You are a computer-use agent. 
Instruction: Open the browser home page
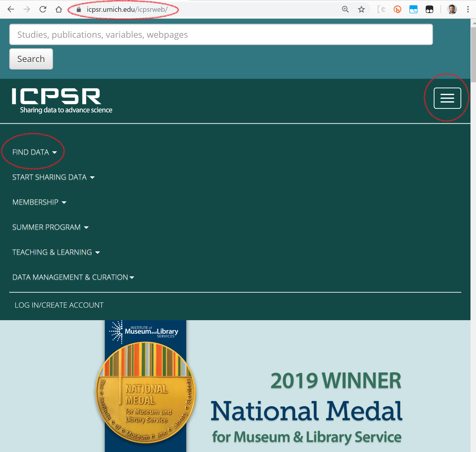(x=59, y=10)
